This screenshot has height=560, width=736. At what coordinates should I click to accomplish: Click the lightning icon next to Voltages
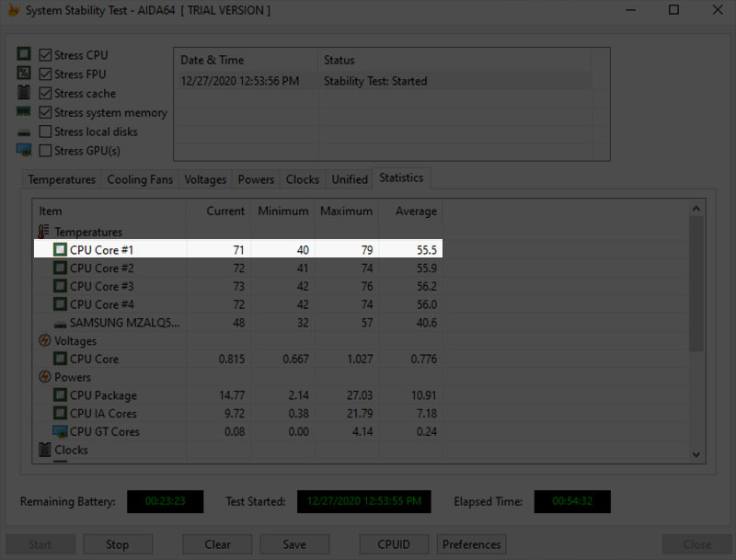click(x=44, y=340)
